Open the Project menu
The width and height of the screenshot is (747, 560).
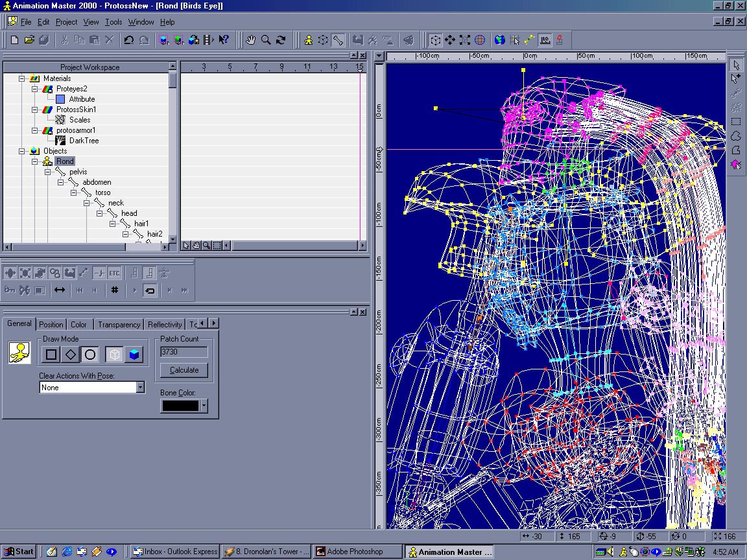66,22
